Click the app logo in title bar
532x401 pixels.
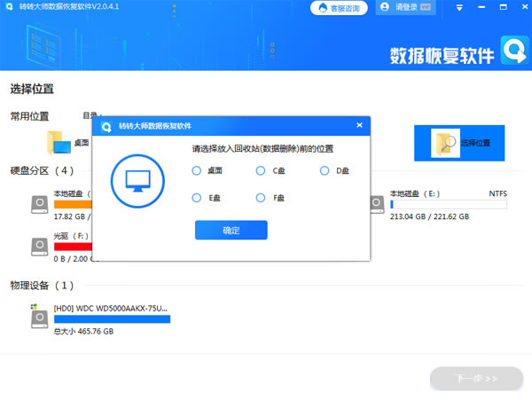pos(10,6)
